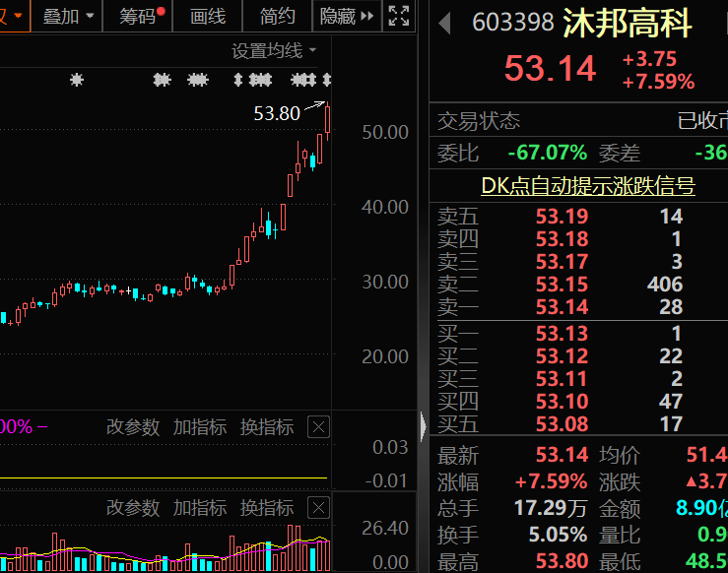Open the DK点自动提示涨跌信号 link
This screenshot has width=728, height=573.
[587, 185]
